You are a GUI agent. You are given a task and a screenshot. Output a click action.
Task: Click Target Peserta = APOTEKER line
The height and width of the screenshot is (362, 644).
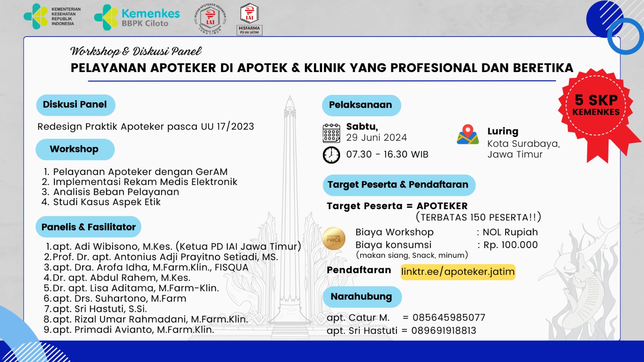(x=397, y=206)
